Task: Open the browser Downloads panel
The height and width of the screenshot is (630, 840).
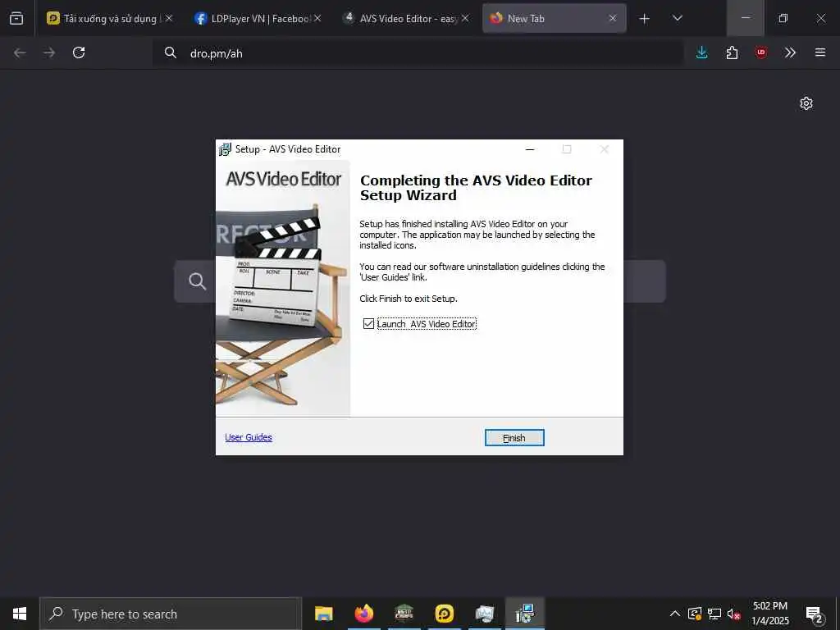Action: [x=702, y=52]
